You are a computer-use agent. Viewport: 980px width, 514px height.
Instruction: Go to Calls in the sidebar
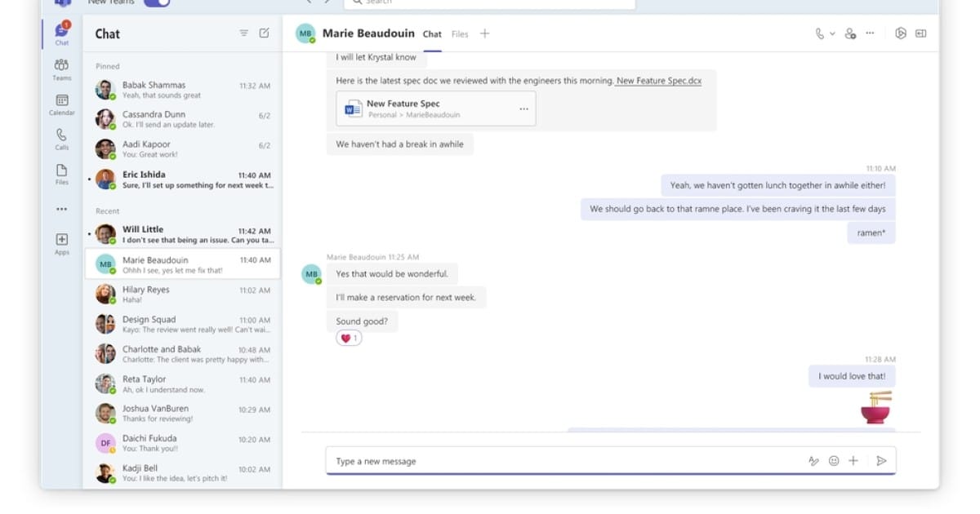coord(61,139)
